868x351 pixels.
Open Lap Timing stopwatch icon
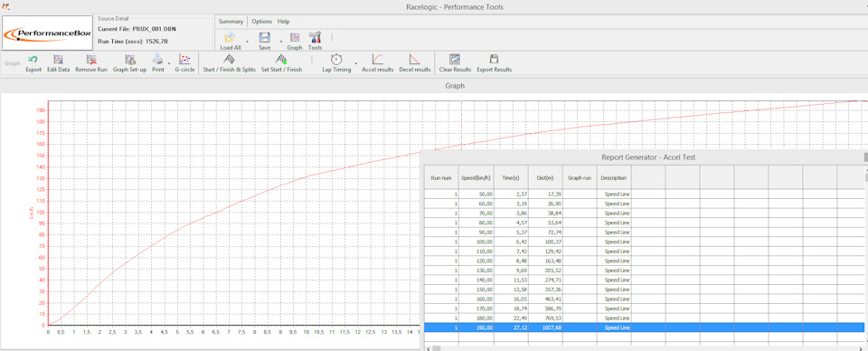point(336,59)
